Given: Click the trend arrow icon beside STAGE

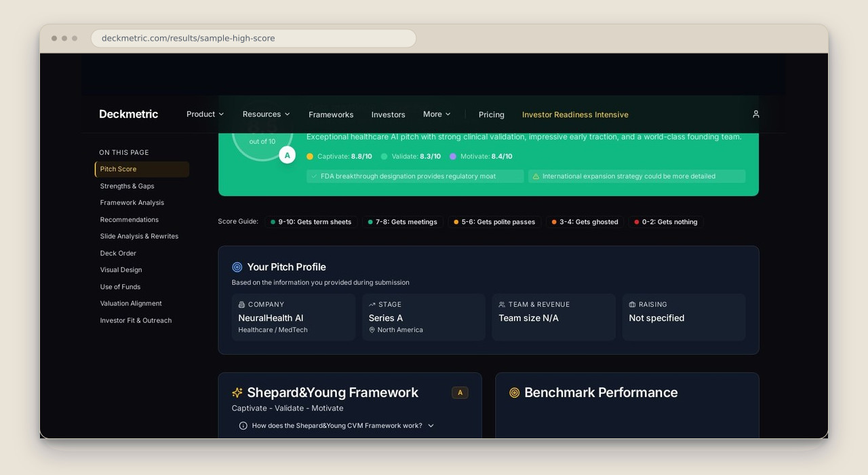Looking at the screenshot, I should [372, 305].
